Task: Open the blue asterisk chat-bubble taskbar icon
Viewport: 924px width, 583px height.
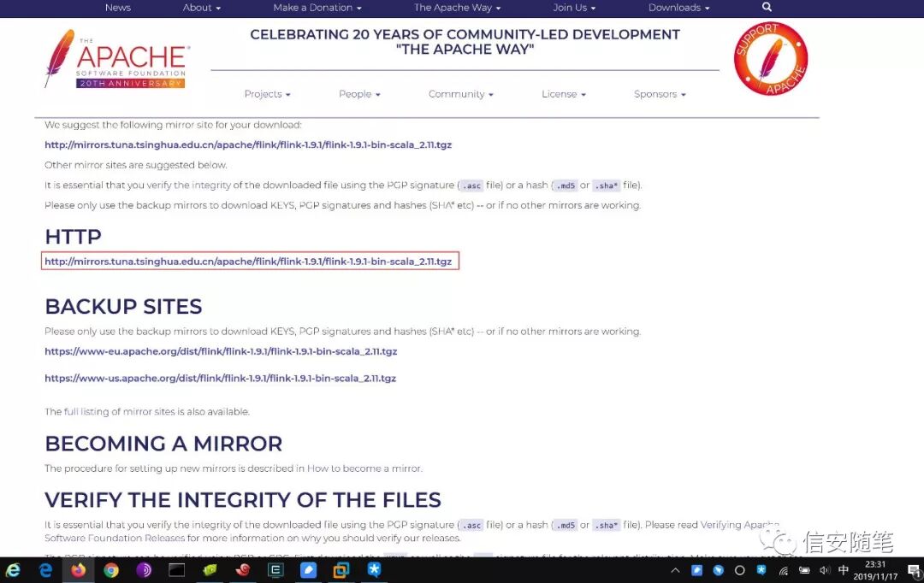Action: tap(374, 569)
